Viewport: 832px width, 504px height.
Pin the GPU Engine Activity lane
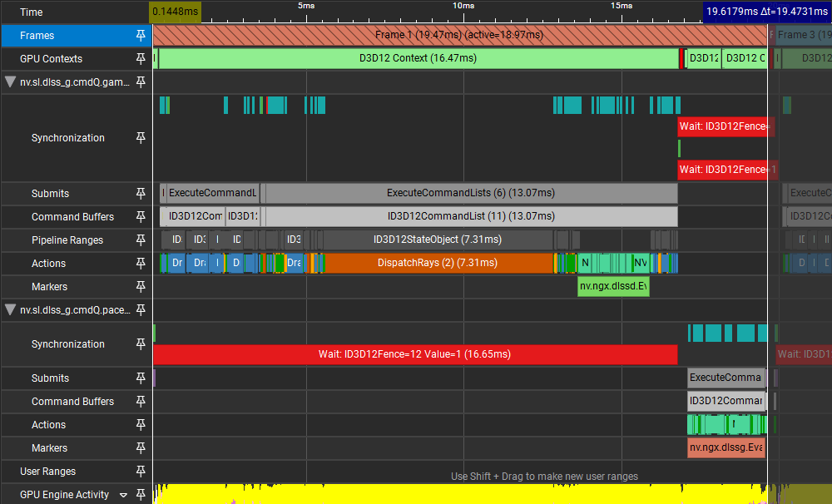click(141, 495)
